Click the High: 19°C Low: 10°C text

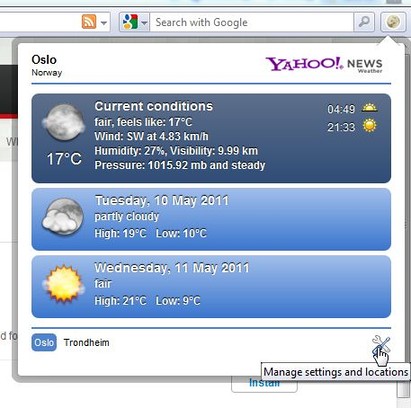click(x=151, y=233)
